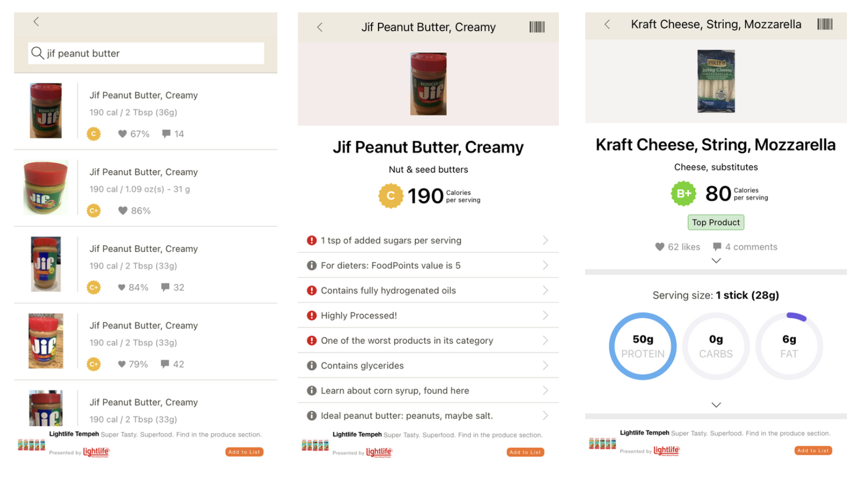Image resolution: width=868 pixels, height=480 pixels.
Task: Tap heart showing 86% rating
Action: pyautogui.click(x=123, y=211)
